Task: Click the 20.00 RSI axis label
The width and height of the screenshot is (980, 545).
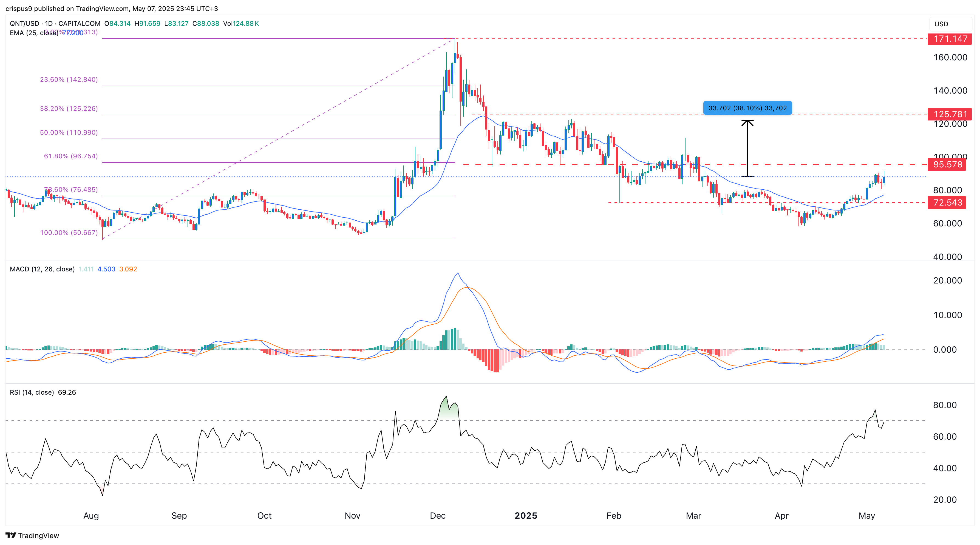Action: click(945, 500)
